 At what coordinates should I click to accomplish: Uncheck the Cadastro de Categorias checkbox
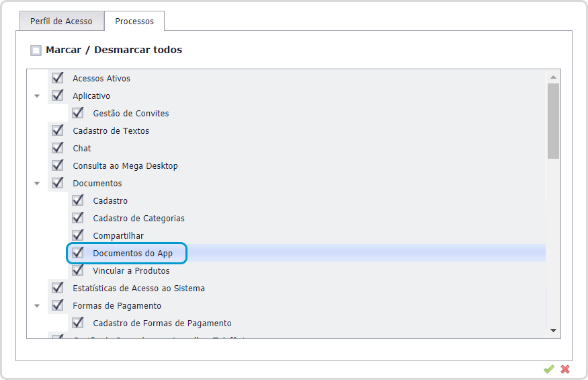point(78,218)
